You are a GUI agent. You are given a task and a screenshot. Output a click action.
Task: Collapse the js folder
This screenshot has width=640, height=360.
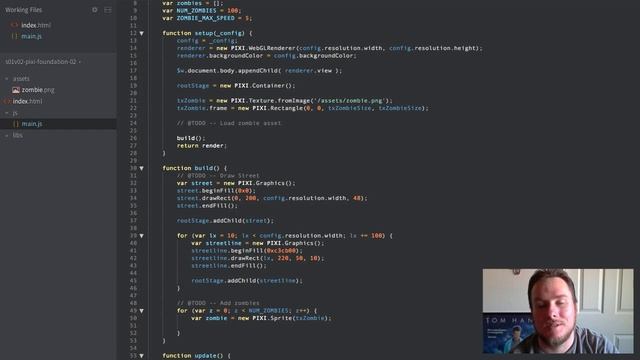pyautogui.click(x=7, y=113)
